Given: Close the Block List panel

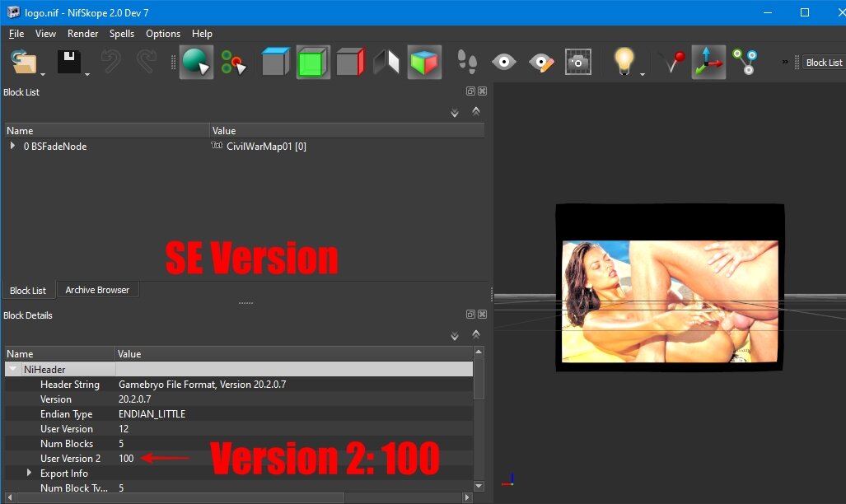Looking at the screenshot, I should pos(483,91).
